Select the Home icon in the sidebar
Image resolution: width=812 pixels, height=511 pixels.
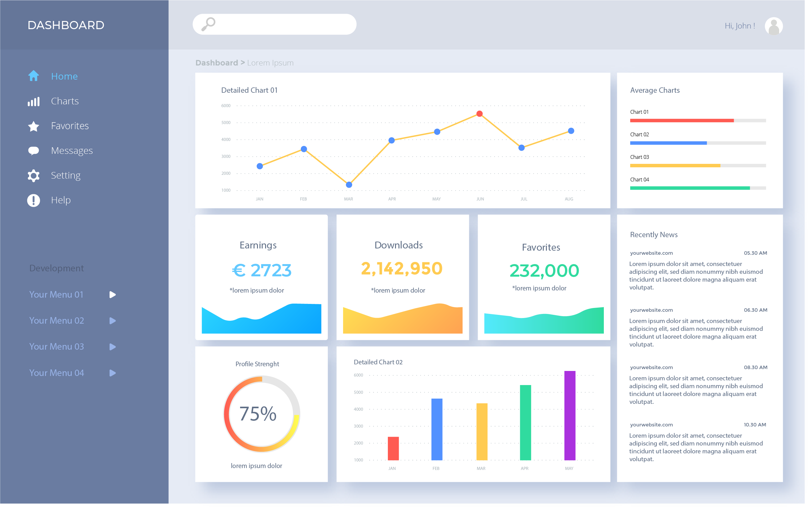33,76
